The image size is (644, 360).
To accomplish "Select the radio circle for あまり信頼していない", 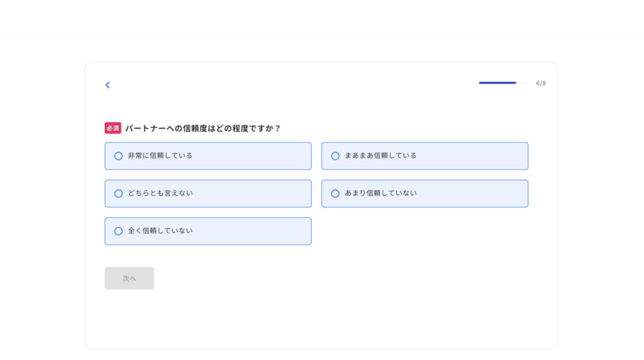I will [335, 194].
